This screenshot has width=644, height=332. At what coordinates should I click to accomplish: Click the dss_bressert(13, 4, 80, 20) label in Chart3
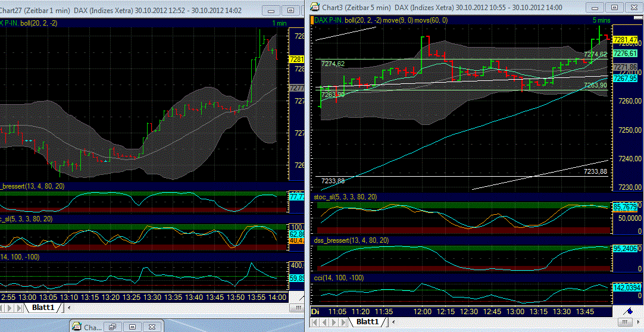[352, 240]
